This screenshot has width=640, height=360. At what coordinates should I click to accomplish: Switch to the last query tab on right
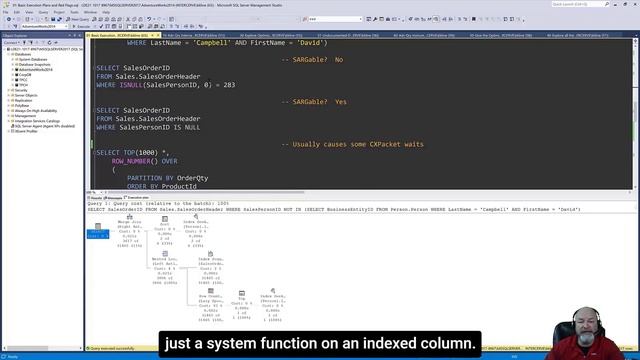[577, 36]
